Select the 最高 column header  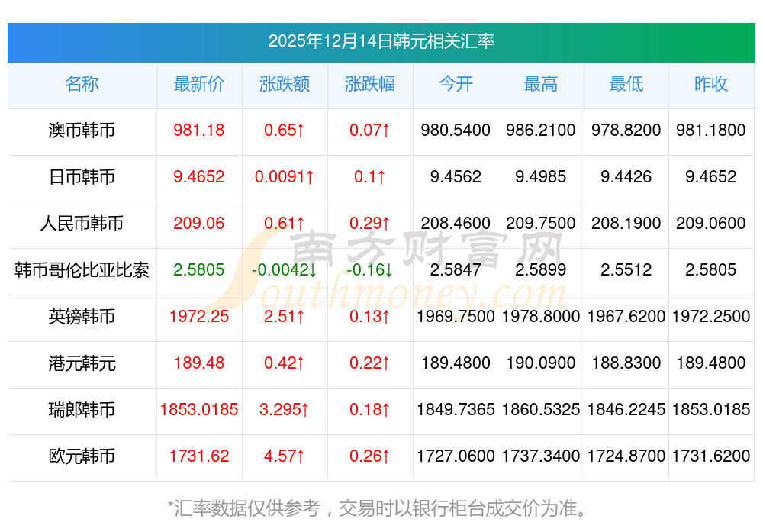(541, 84)
